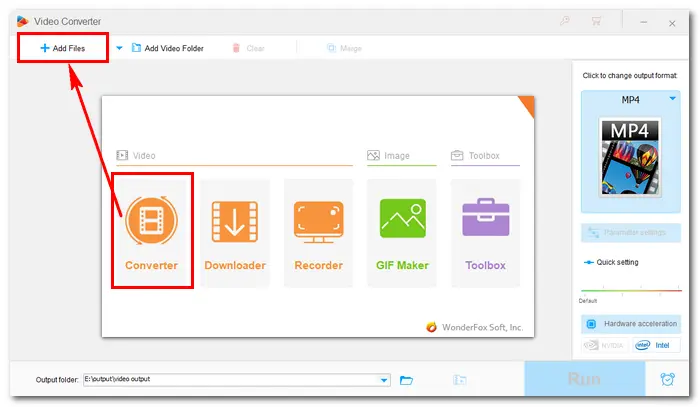Click the WonderFox Soft, Inc. link
This screenshot has width=700, height=407.
click(474, 327)
